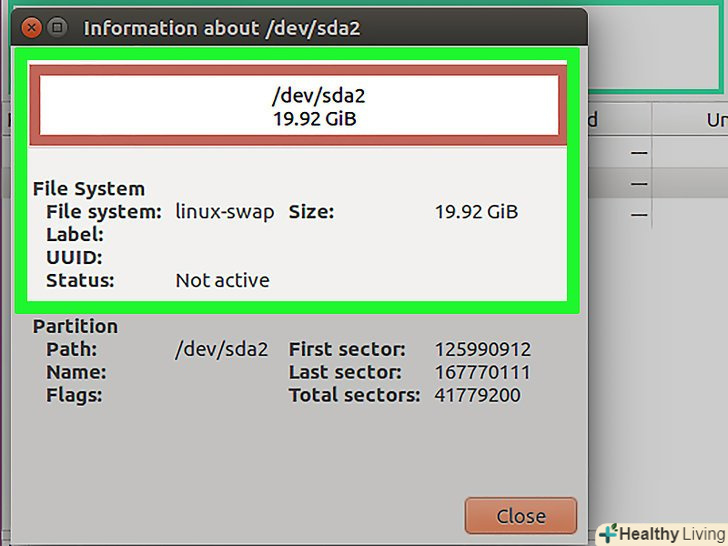
Task: Click the /dev/sda2 Path value
Action: [222, 349]
